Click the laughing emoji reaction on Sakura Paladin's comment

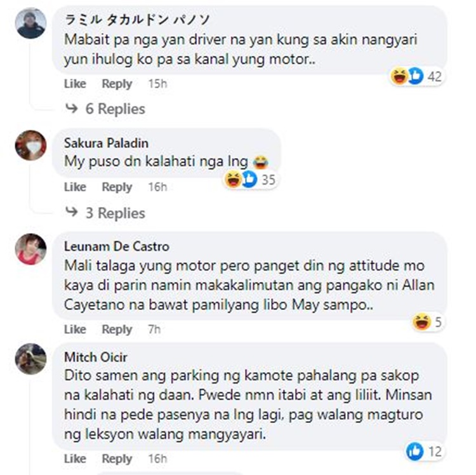(x=233, y=179)
